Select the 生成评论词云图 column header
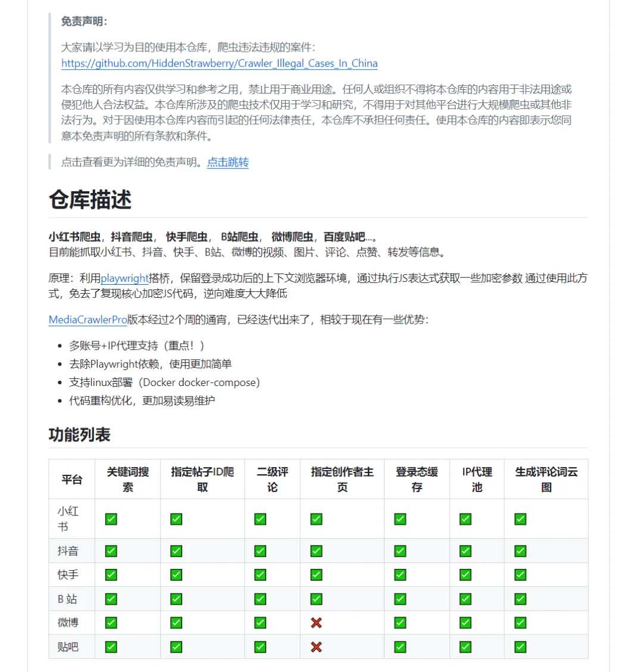The image size is (643, 672). pos(546,479)
